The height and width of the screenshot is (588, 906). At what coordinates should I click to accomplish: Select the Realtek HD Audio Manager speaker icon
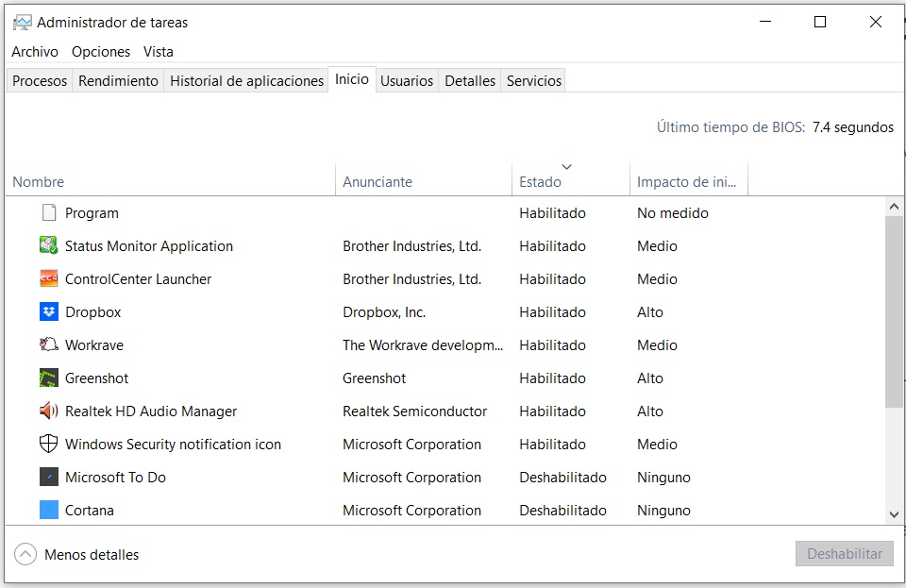click(49, 412)
